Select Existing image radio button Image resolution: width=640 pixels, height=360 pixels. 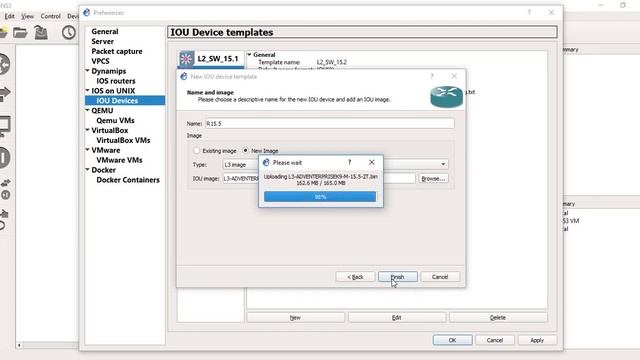(x=197, y=151)
